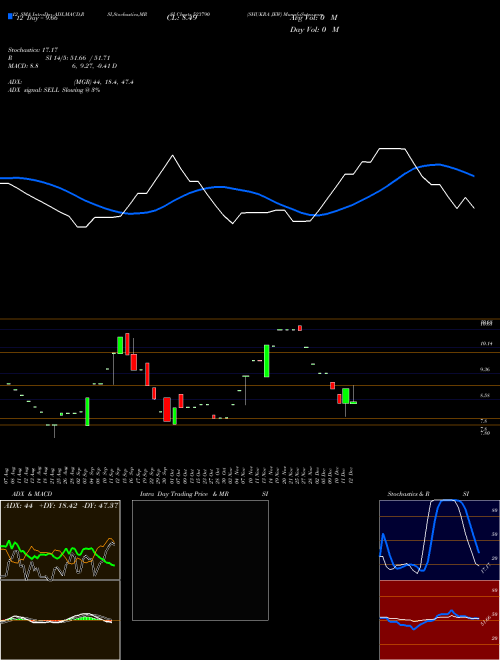Image resolution: width=500 pixels, height=660 pixels.
Task: Click the empty Intra Day Trading Price chart box
Action: click(x=200, y=560)
